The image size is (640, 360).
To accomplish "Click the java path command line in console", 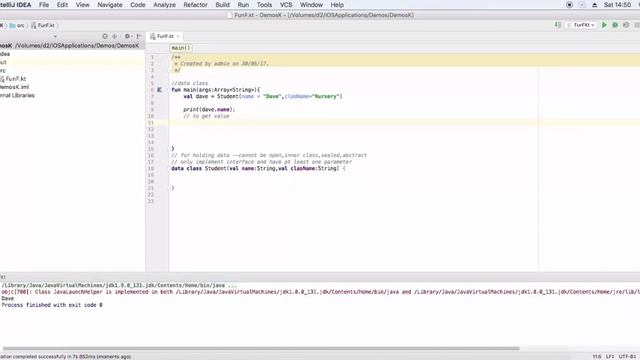I will [119, 285].
